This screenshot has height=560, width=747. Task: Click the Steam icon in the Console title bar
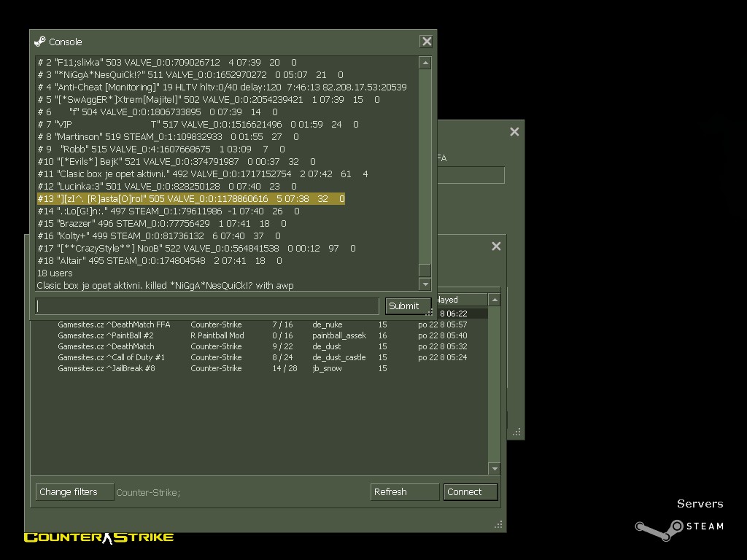(40, 42)
